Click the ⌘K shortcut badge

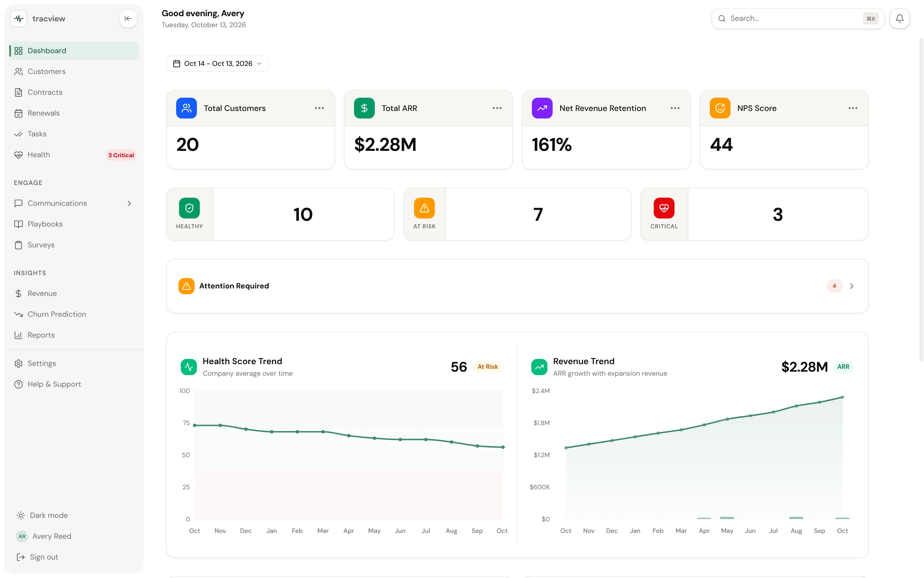click(x=871, y=19)
